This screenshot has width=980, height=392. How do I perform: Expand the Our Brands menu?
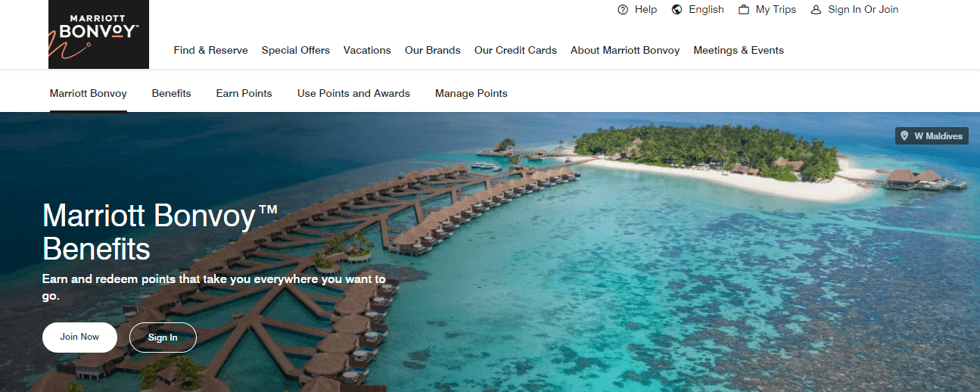point(433,50)
